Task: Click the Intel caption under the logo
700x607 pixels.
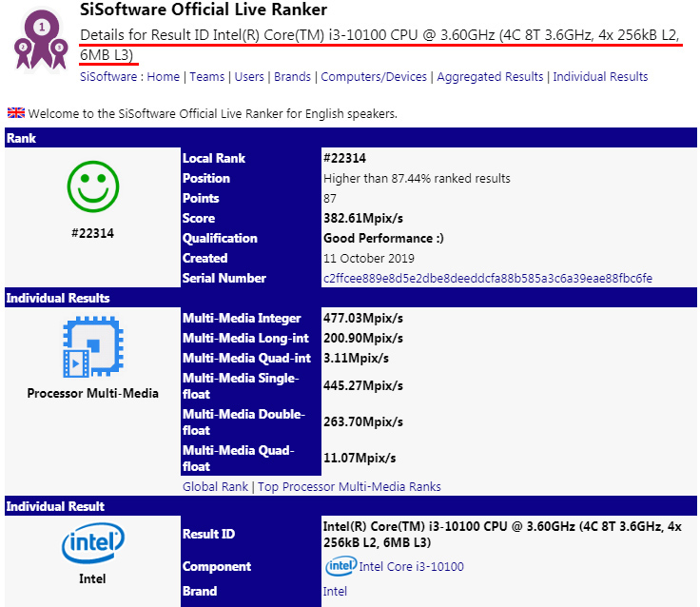Action: 92,578
